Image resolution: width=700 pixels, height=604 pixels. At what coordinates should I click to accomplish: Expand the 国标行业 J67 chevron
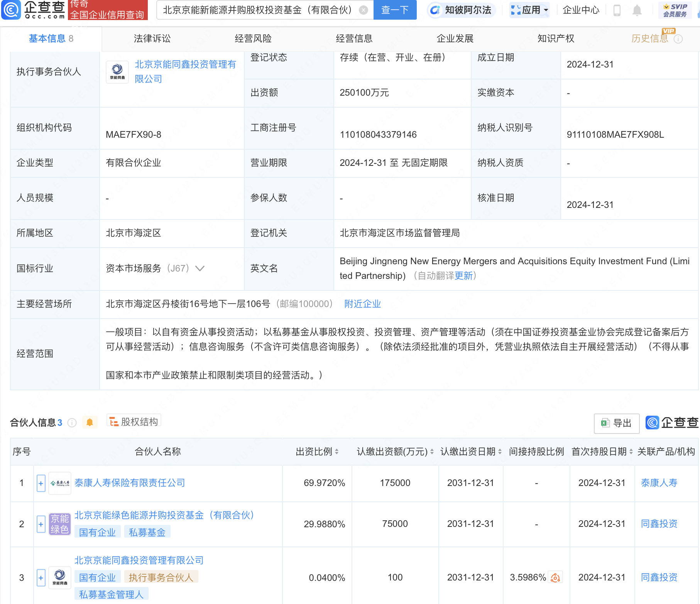tap(200, 268)
